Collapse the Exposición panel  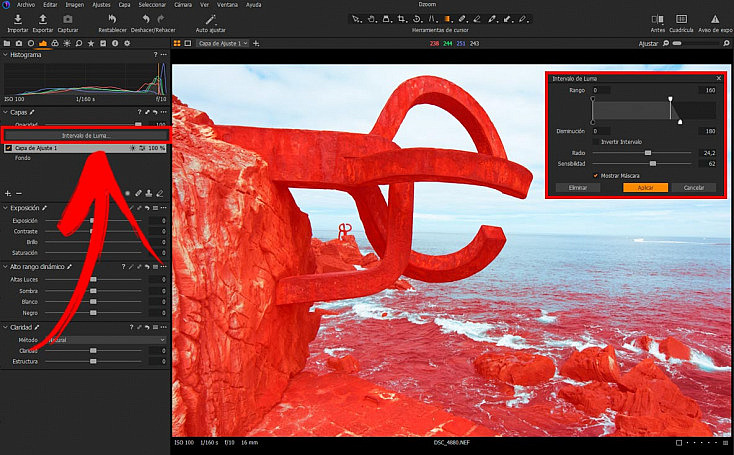(x=5, y=208)
